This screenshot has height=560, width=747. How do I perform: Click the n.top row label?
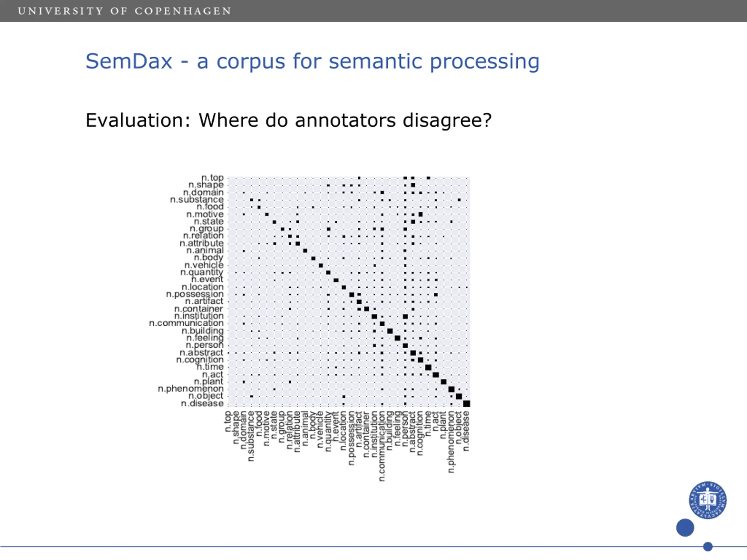tap(212, 178)
